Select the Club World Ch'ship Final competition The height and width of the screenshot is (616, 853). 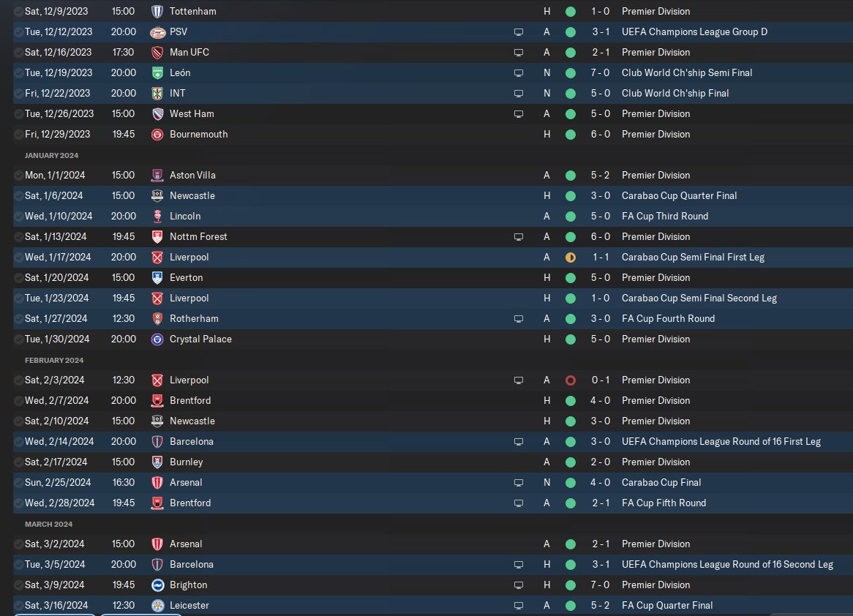point(675,93)
